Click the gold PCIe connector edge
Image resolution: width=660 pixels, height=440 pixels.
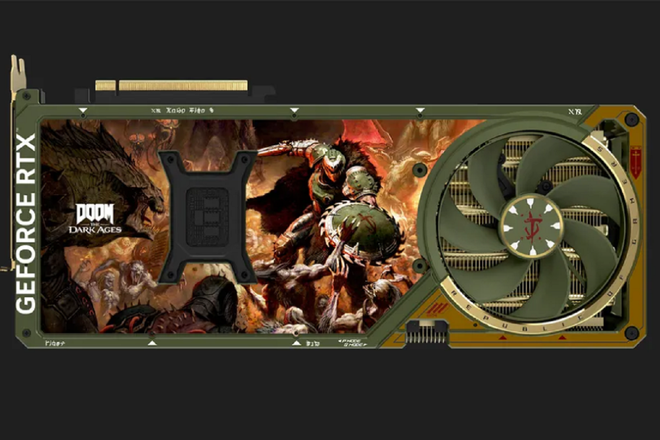(x=171, y=85)
